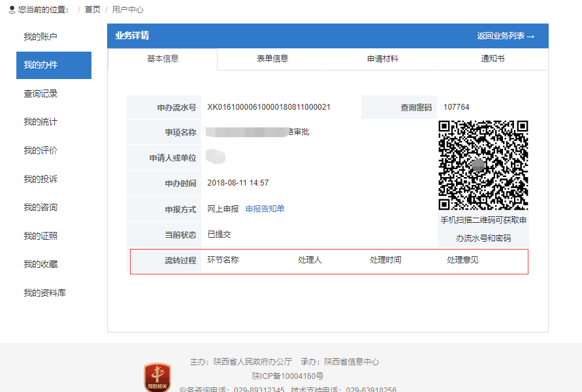Click the QR code image
The width and height of the screenshot is (582, 392).
coord(483,165)
